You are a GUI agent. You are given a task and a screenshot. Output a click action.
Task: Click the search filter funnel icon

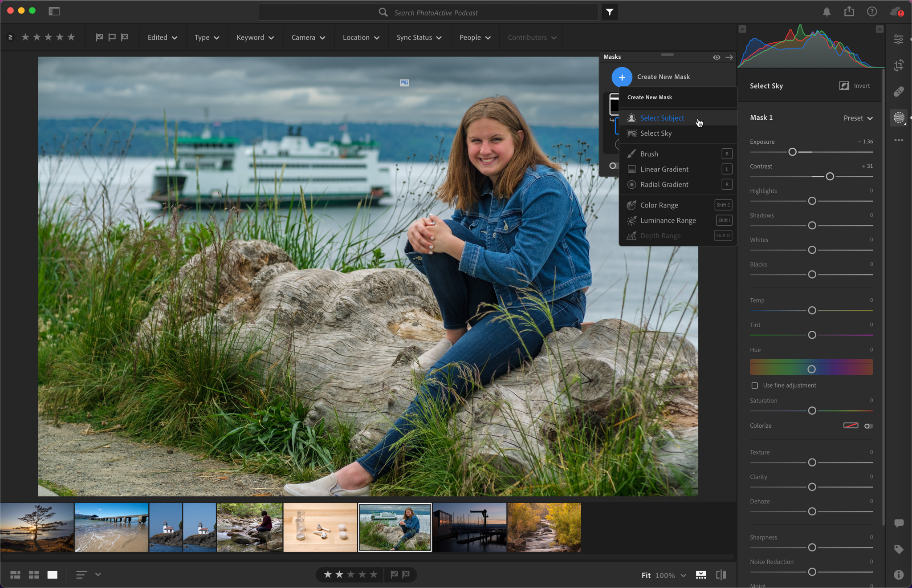tap(610, 12)
